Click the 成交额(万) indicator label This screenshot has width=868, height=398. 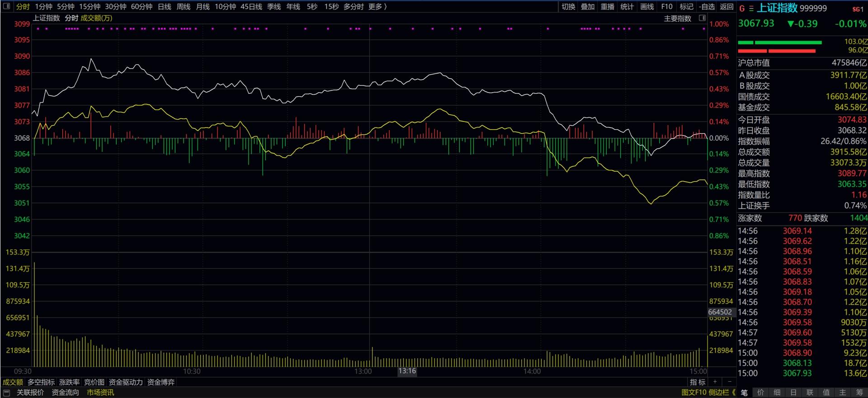point(96,18)
